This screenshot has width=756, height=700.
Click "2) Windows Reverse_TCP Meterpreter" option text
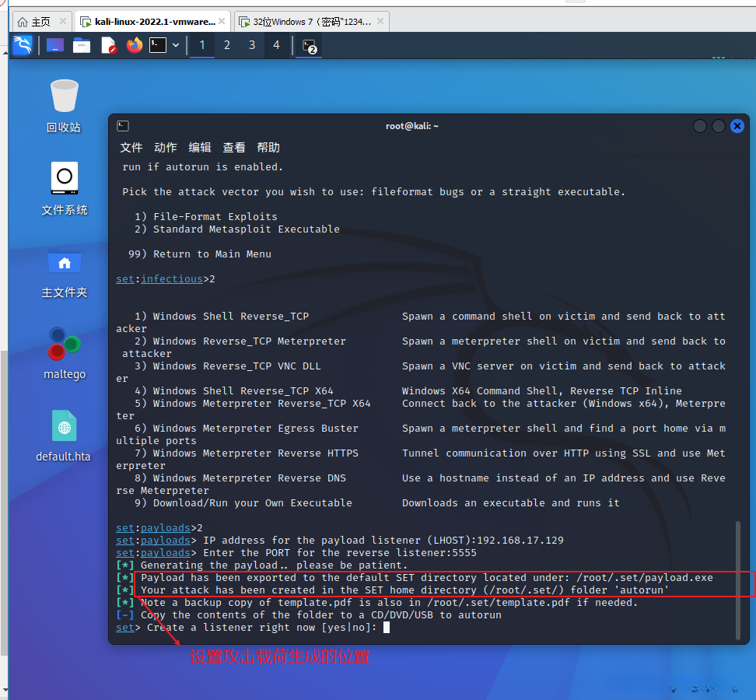pyautogui.click(x=240, y=341)
